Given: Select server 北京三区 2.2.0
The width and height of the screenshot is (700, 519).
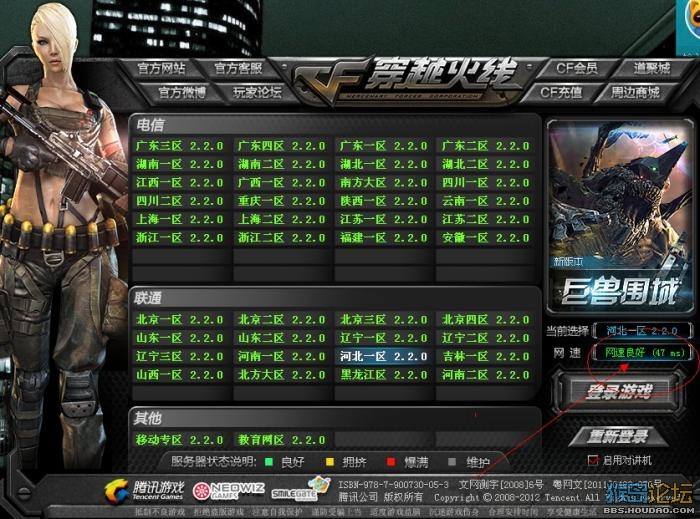Looking at the screenshot, I should click(x=383, y=320).
